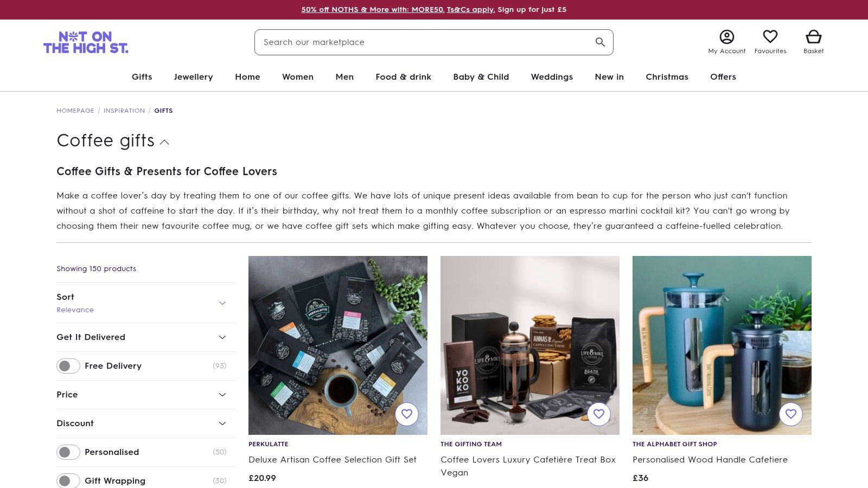Open the Gifts menu
Viewport: 868px width, 488px height.
pos(142,77)
